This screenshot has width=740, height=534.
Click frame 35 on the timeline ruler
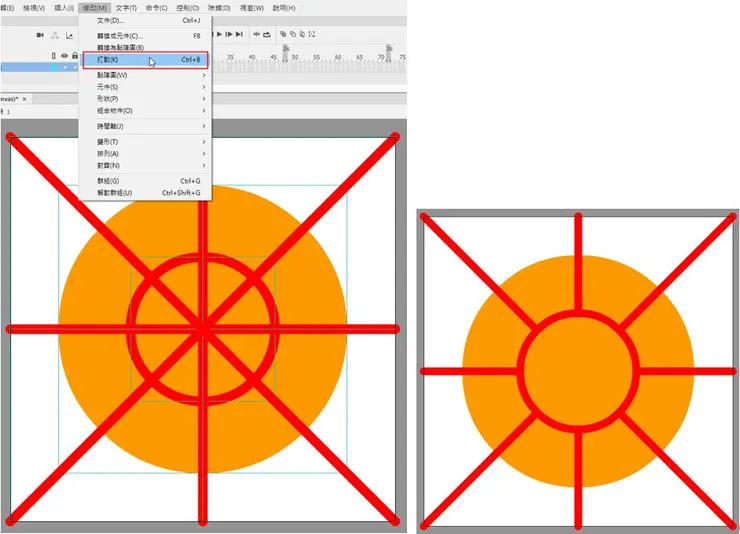click(x=230, y=57)
